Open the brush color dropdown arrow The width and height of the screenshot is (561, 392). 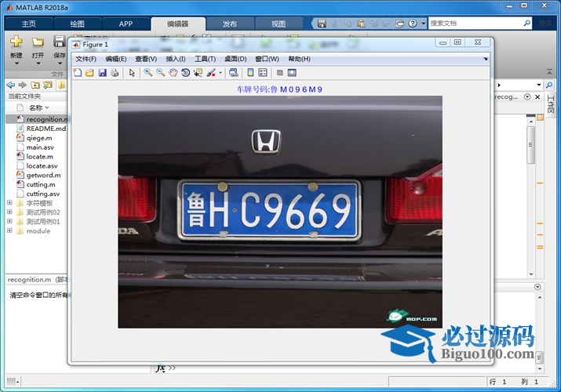[220, 73]
